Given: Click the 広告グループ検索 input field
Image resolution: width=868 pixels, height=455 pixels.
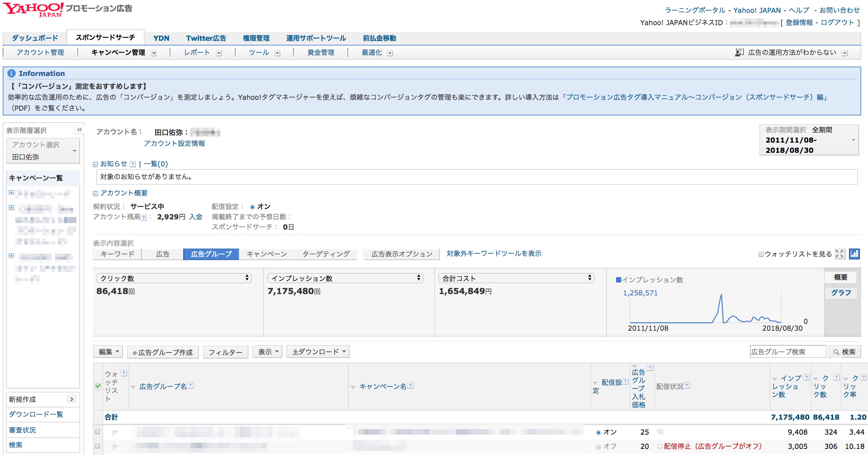Looking at the screenshot, I should click(788, 352).
